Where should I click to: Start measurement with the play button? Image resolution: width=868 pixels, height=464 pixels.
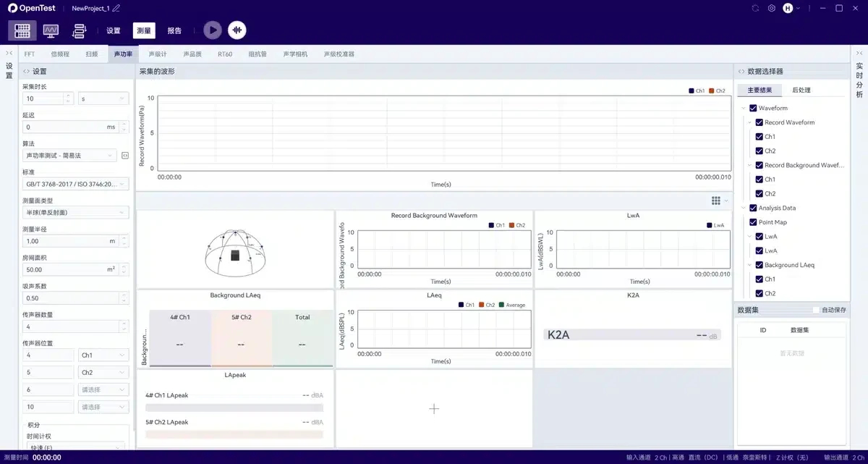coord(212,30)
